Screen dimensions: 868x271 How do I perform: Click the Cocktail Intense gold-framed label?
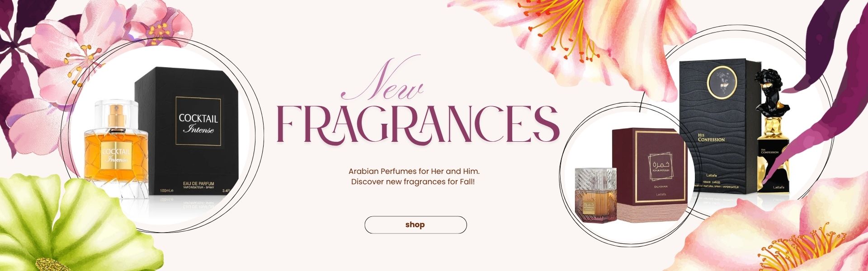point(198,121)
